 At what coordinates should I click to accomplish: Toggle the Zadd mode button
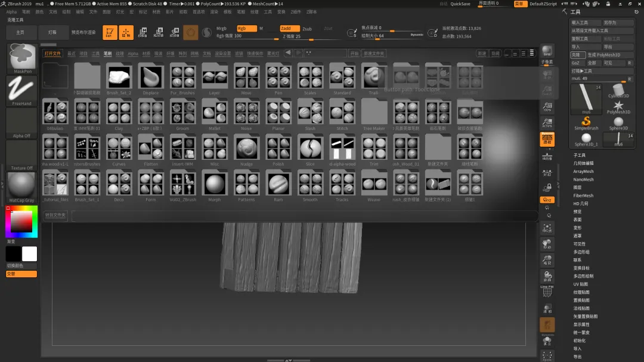coord(290,29)
